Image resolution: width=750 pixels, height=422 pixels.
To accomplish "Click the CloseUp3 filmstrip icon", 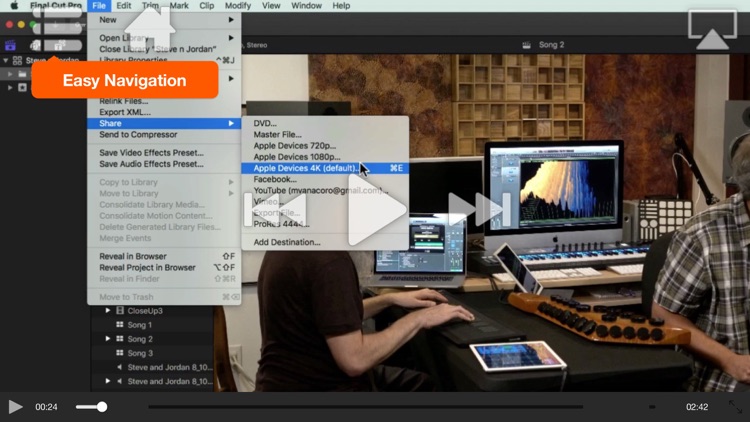I will pos(120,311).
